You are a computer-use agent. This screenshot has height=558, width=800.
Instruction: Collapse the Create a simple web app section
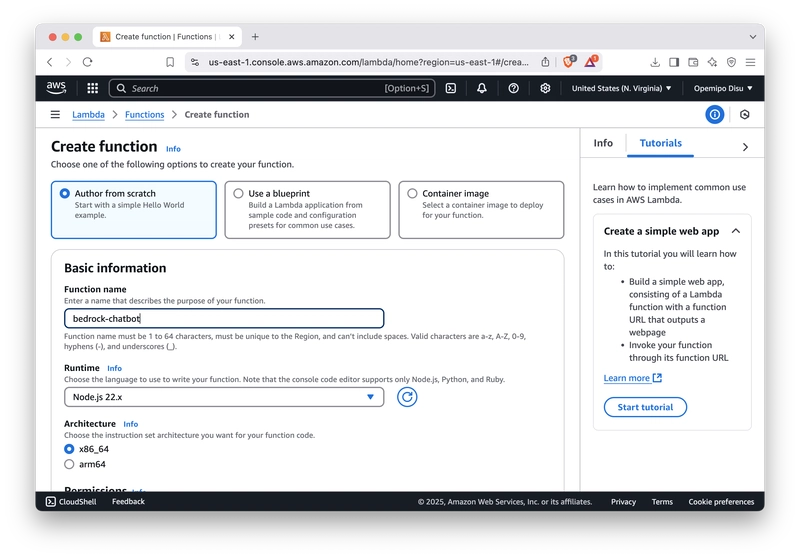click(736, 231)
